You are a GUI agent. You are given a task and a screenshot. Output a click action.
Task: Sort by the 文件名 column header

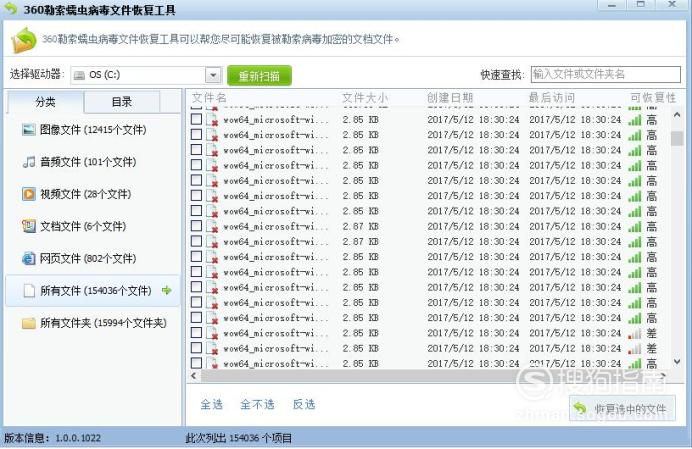209,98
